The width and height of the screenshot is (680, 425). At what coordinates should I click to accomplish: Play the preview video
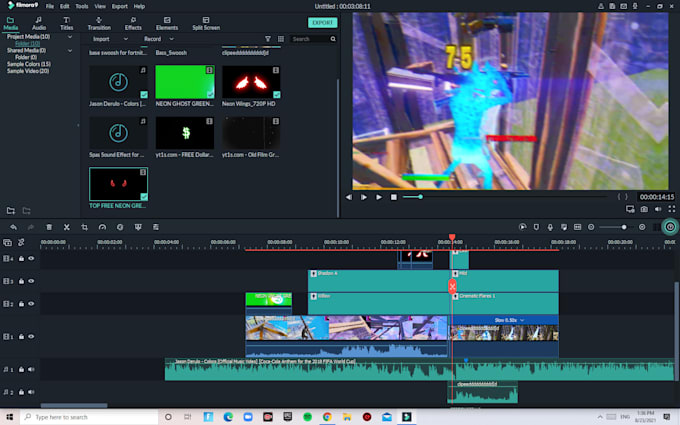coord(379,197)
